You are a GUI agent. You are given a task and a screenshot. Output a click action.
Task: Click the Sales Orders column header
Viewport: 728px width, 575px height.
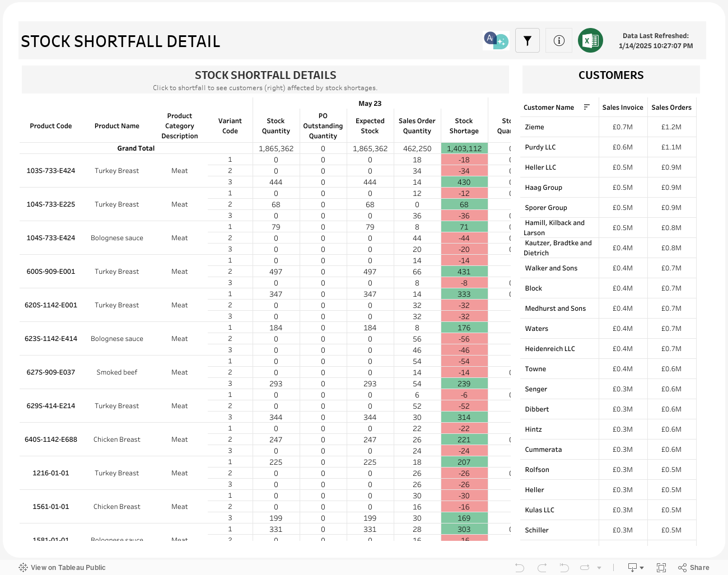671,107
